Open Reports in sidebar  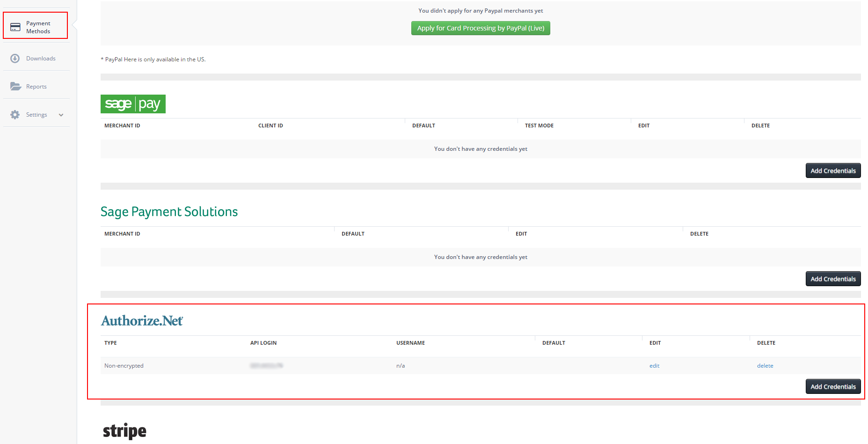[x=36, y=87]
